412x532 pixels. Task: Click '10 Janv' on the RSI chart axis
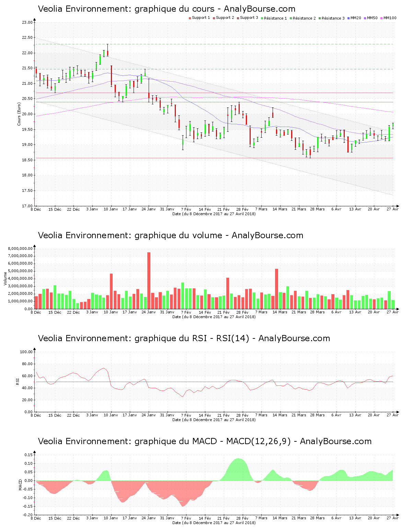111,415
